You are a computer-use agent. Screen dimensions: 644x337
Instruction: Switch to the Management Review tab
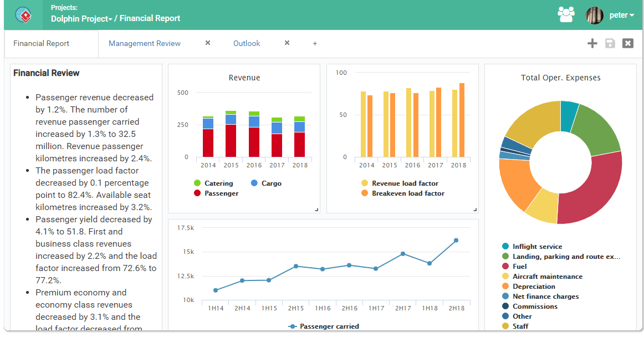145,43
